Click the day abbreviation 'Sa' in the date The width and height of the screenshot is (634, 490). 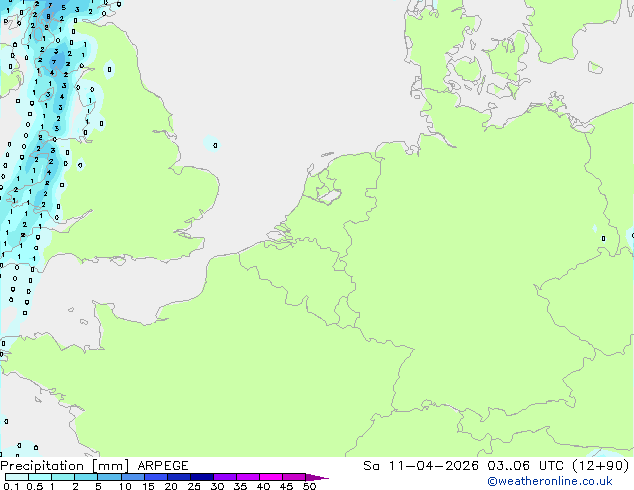371,466
